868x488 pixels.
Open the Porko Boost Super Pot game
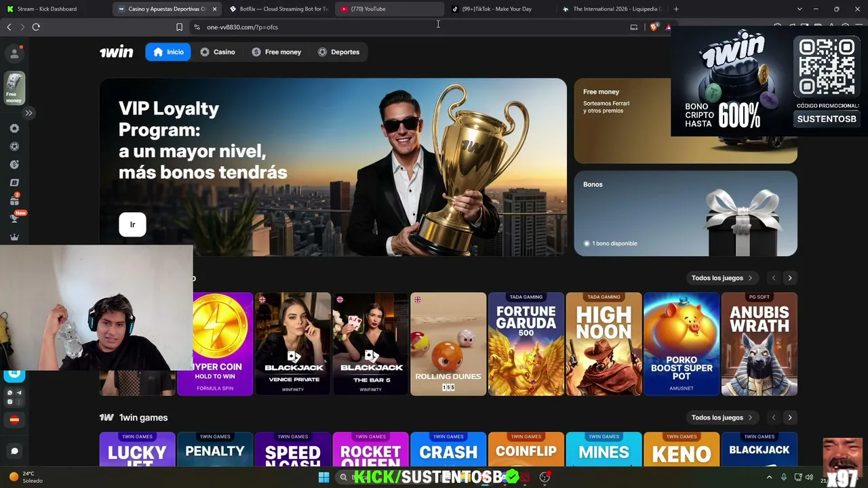pos(682,344)
